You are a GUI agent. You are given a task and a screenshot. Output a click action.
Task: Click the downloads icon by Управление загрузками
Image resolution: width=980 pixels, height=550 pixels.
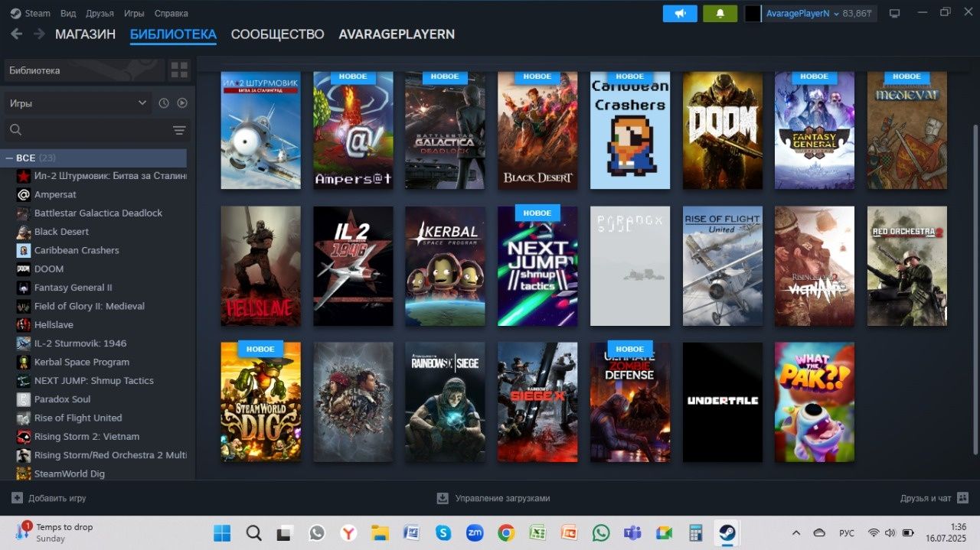[x=442, y=498]
